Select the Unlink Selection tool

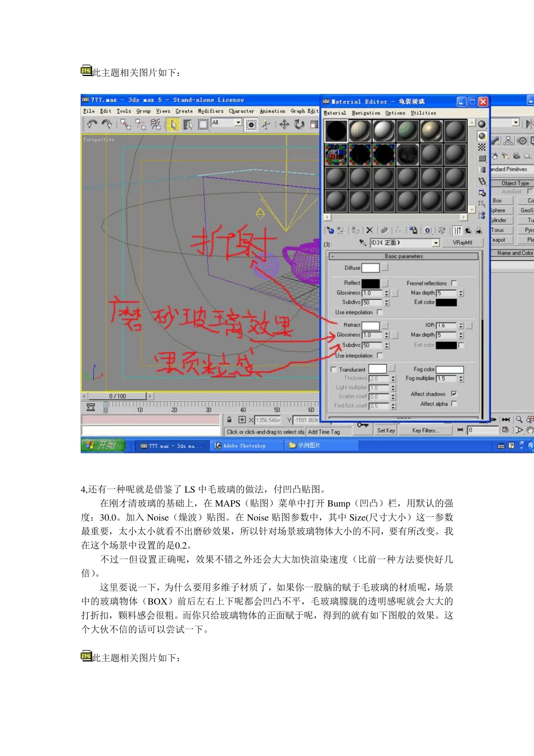tap(140, 124)
